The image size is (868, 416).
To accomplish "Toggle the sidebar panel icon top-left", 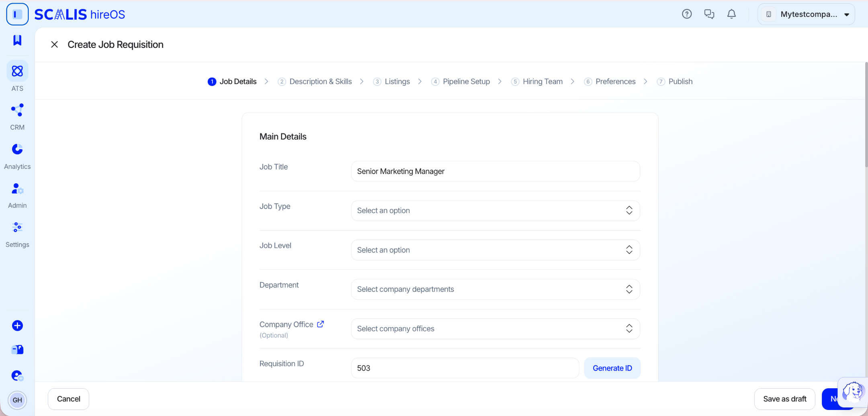I will pos(17,14).
